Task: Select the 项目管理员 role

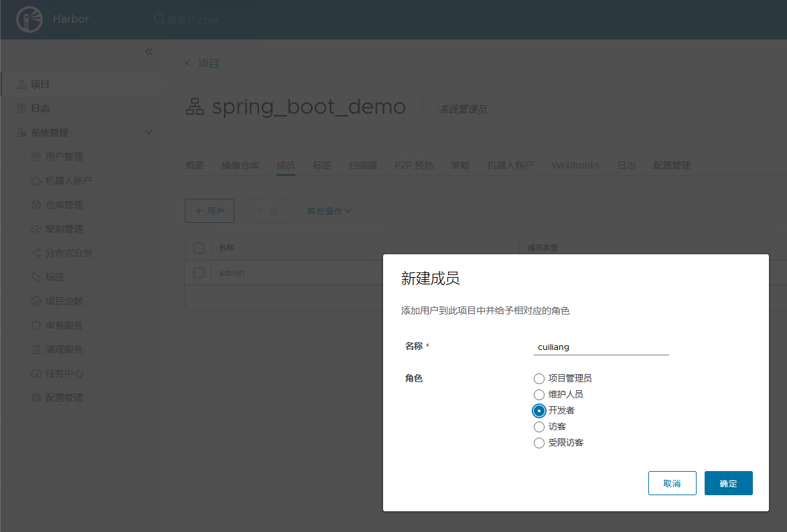Action: [x=539, y=379]
